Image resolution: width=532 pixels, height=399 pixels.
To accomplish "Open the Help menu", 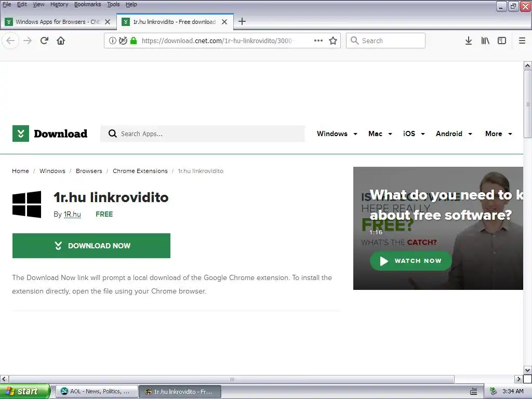I will click(131, 4).
